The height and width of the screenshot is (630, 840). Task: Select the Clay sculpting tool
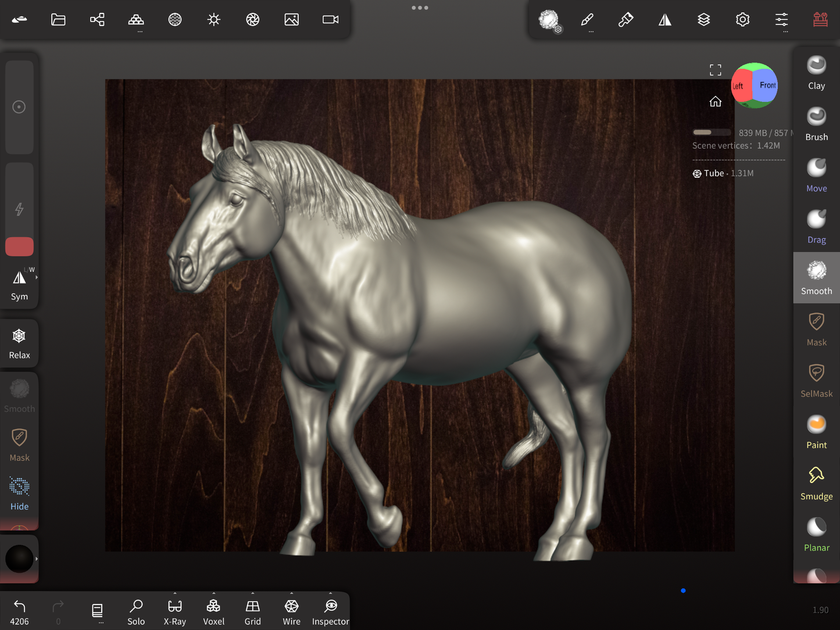coord(816,73)
